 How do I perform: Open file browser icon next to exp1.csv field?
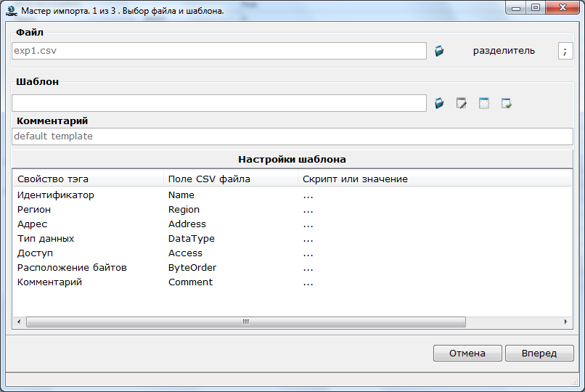point(439,51)
